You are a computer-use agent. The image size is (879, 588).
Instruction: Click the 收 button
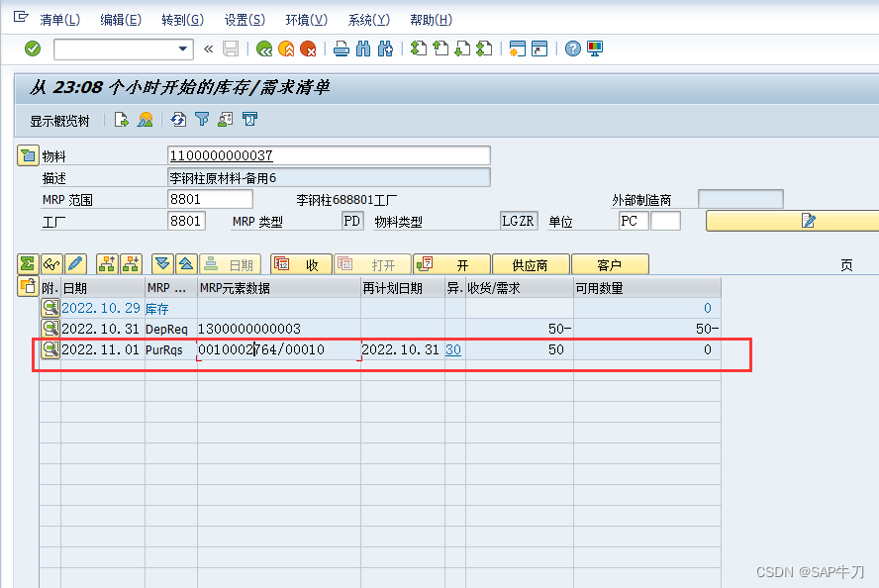(x=301, y=264)
